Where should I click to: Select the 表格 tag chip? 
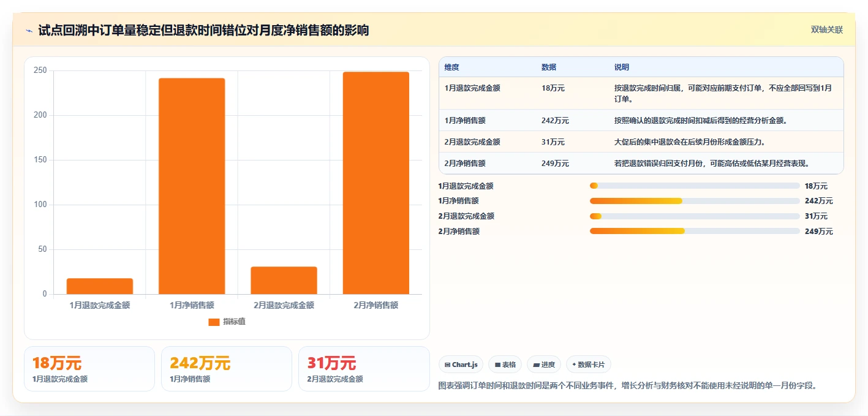505,365
